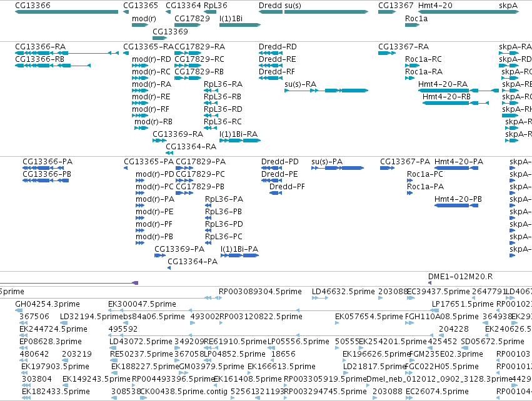Click the DME1-012M20.R feature
Screen dimensions: 532x401
[430, 283]
